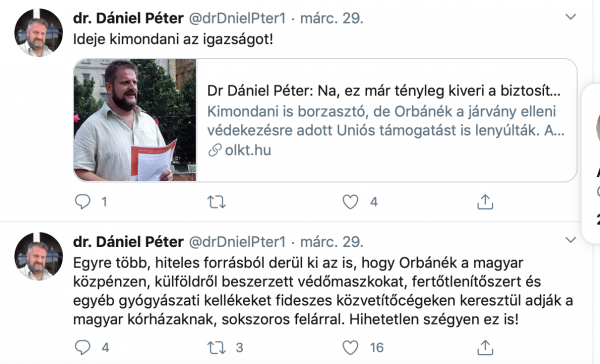Click the link card preview photo
This screenshot has height=364, width=600.
click(135, 120)
